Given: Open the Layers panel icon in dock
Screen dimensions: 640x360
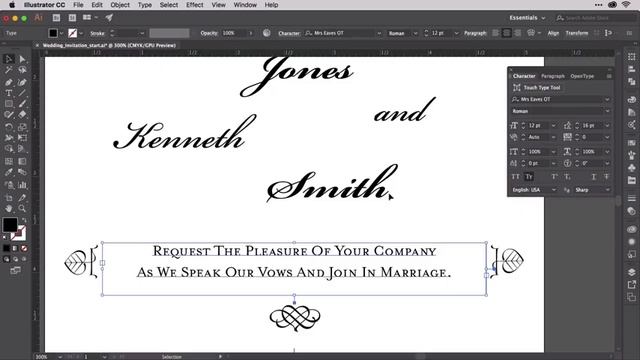Looking at the screenshot, I should (x=631, y=272).
